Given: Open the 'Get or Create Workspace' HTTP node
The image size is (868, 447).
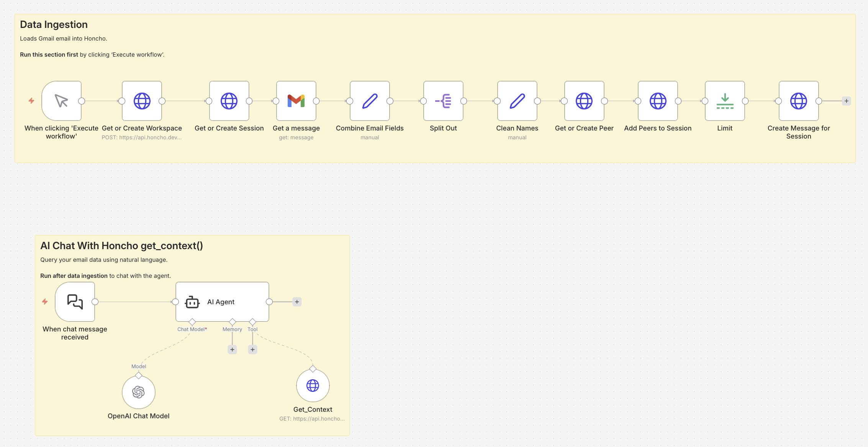Looking at the screenshot, I should (142, 101).
